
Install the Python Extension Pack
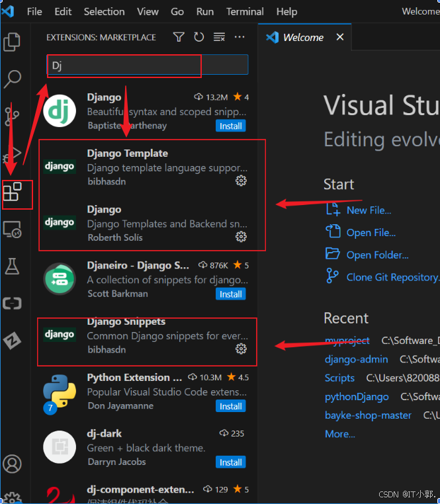pos(231,406)
